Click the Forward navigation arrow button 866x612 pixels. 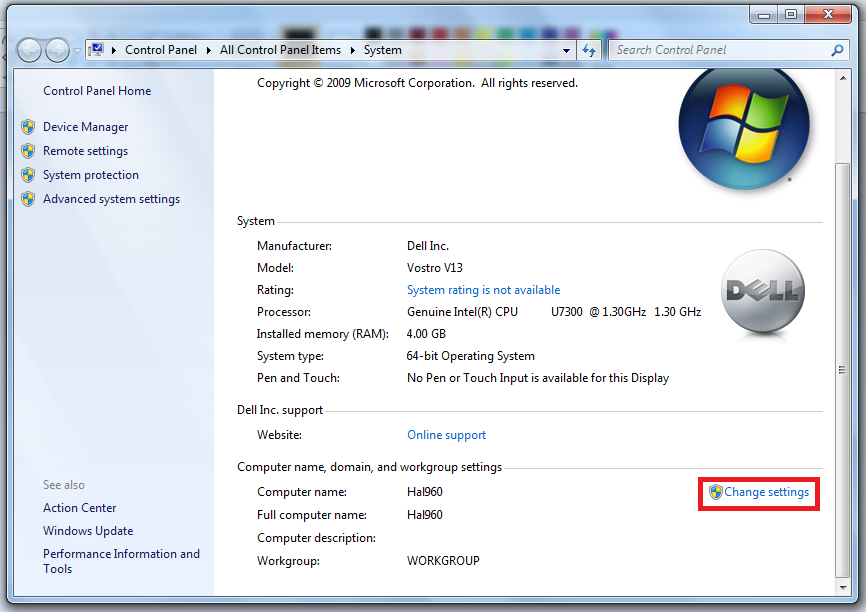click(57, 51)
